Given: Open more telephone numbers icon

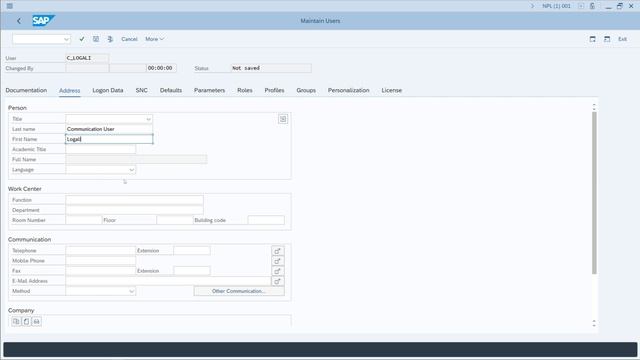Looking at the screenshot, I should 278,251.
